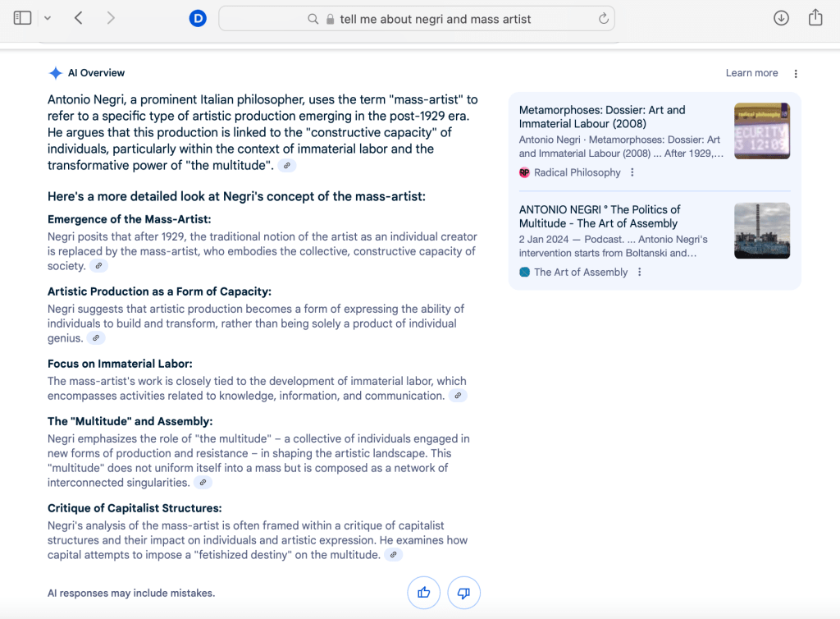Open options for the Radical Philosophy source
This screenshot has height=619, width=840.
(x=632, y=172)
